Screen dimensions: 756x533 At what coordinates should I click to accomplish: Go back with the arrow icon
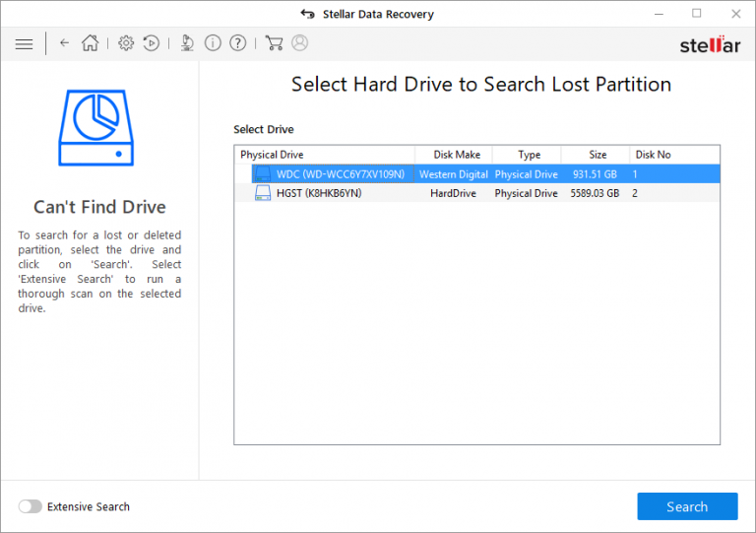click(64, 43)
